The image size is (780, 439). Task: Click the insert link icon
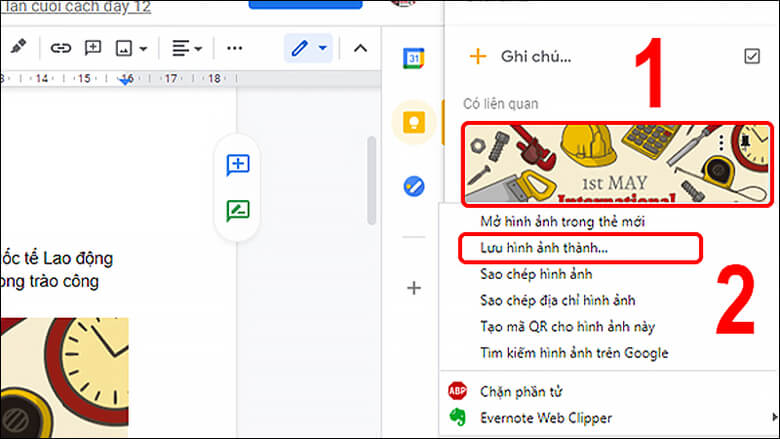[x=61, y=48]
